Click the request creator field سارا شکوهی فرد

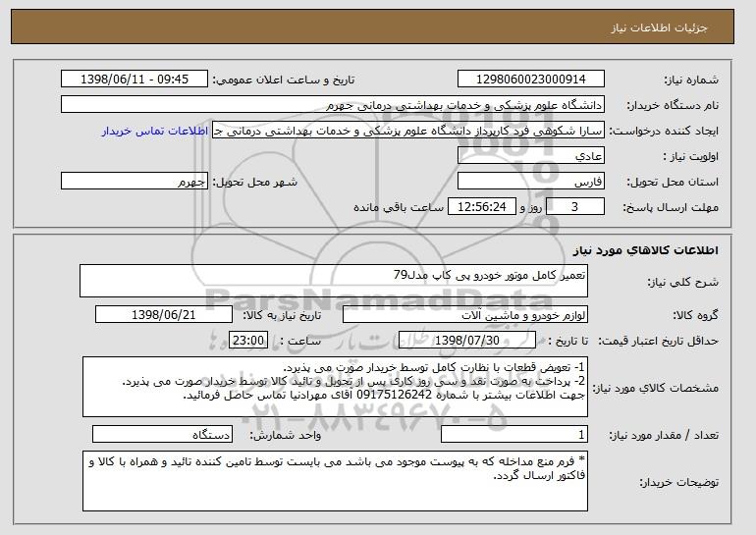pyautogui.click(x=408, y=131)
